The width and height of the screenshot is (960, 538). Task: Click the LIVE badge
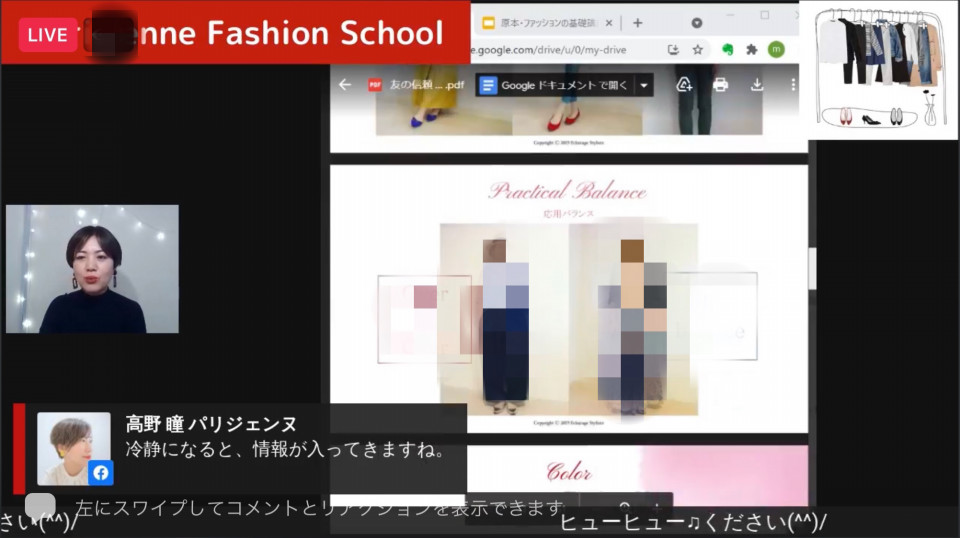pyautogui.click(x=47, y=35)
